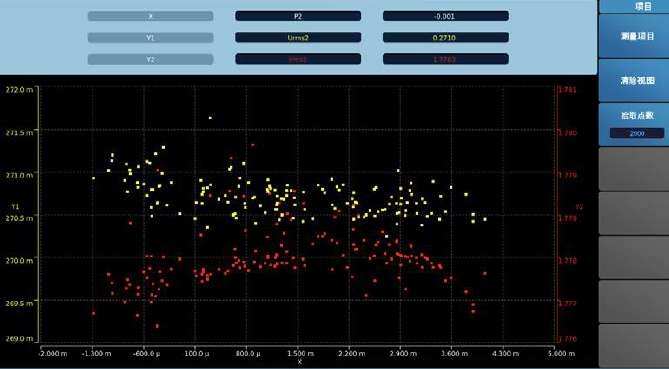Image resolution: width=669 pixels, height=369 pixels.
Task: Click the 269.5 m left axis label
Action: click(19, 303)
